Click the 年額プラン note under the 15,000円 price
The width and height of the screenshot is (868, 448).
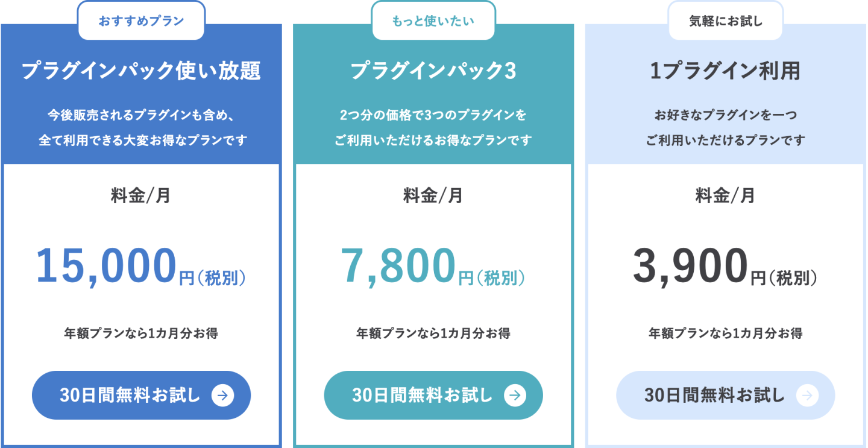[x=141, y=333]
